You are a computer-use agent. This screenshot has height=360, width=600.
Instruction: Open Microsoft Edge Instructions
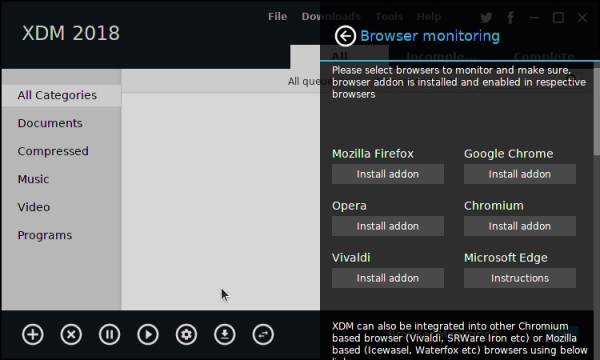[x=520, y=278]
